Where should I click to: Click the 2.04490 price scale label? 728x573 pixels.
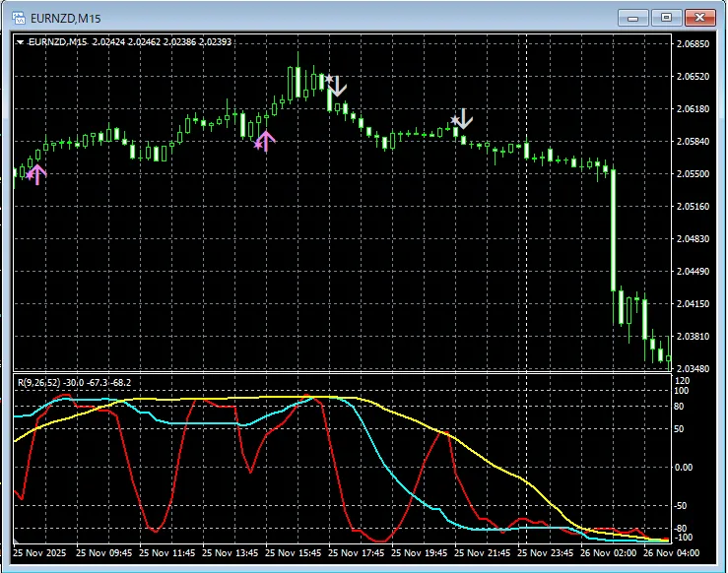(694, 272)
